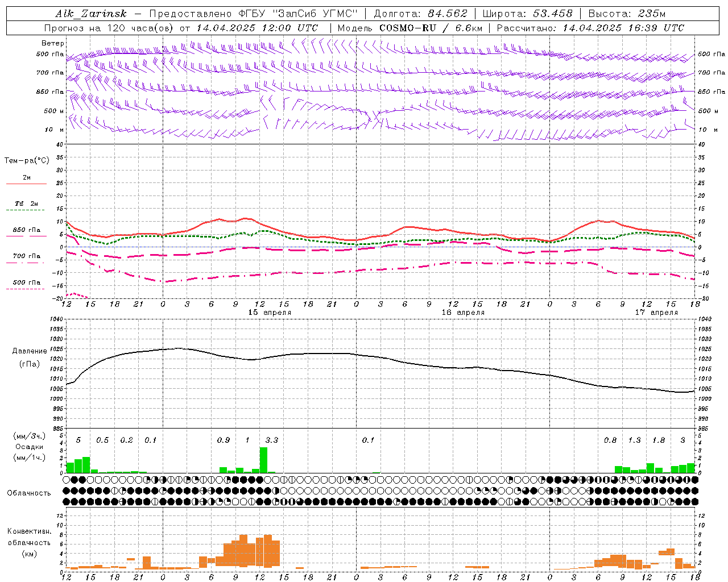Click the 3-hour precipitation value 0.2
Screen dimensions: 728x582
(x=126, y=440)
